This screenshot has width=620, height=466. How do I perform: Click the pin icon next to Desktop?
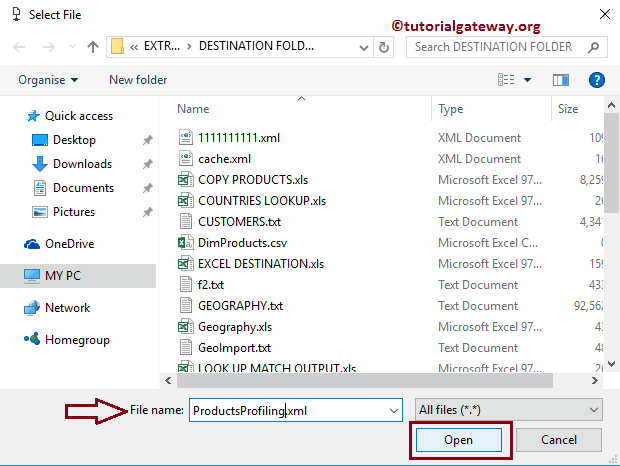click(147, 140)
